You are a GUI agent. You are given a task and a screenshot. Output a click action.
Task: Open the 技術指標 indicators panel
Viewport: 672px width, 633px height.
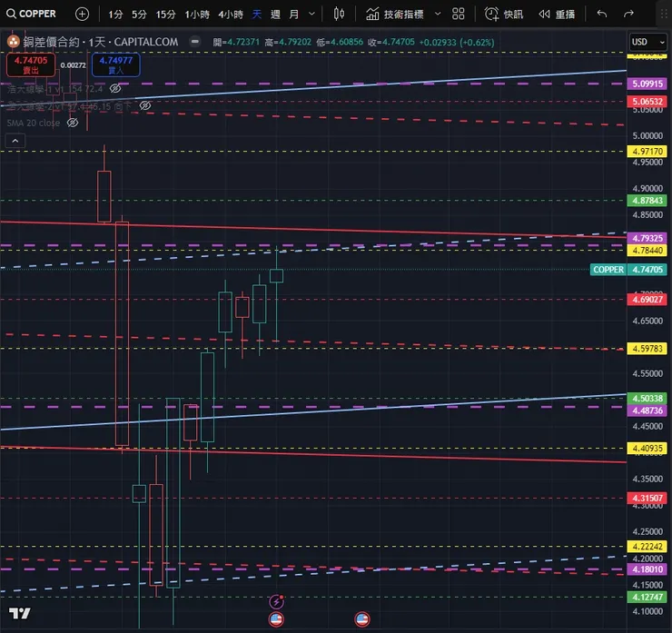(x=394, y=15)
